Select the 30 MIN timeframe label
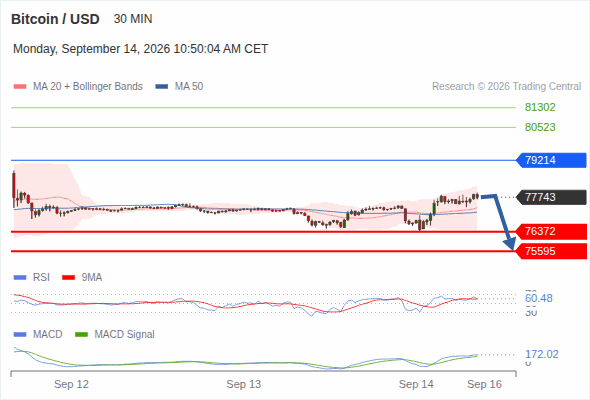The width and height of the screenshot is (590, 400). click(x=133, y=19)
